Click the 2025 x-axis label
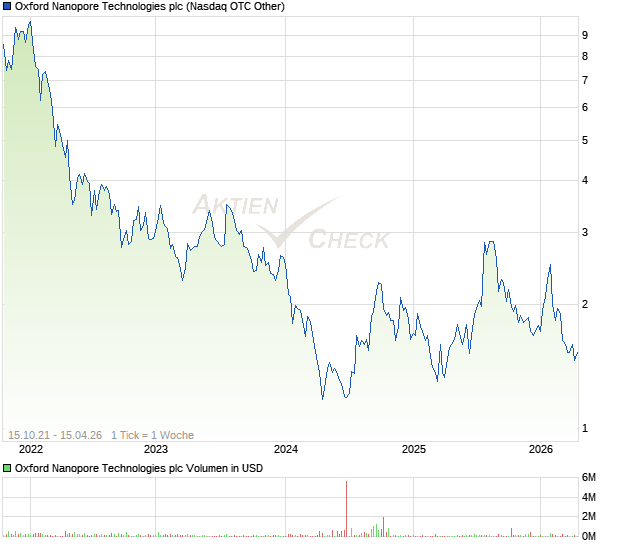Image resolution: width=620 pixels, height=546 pixels. point(414,450)
